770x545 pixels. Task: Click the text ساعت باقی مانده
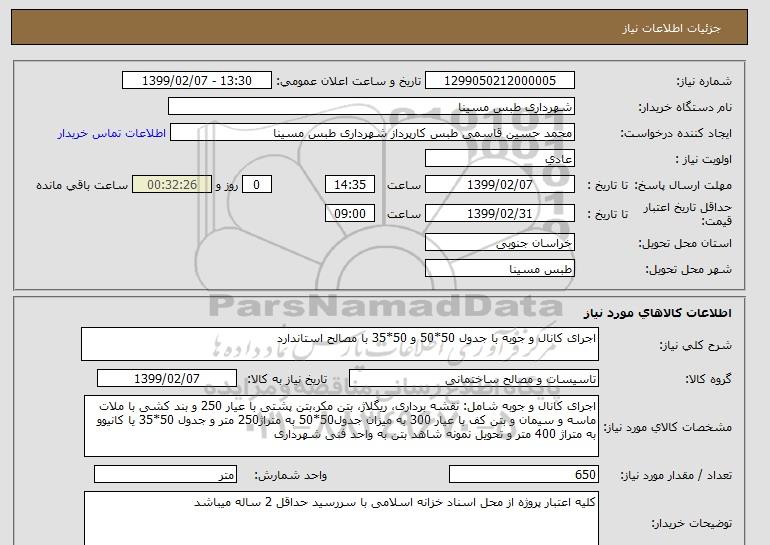pyautogui.click(x=82, y=185)
